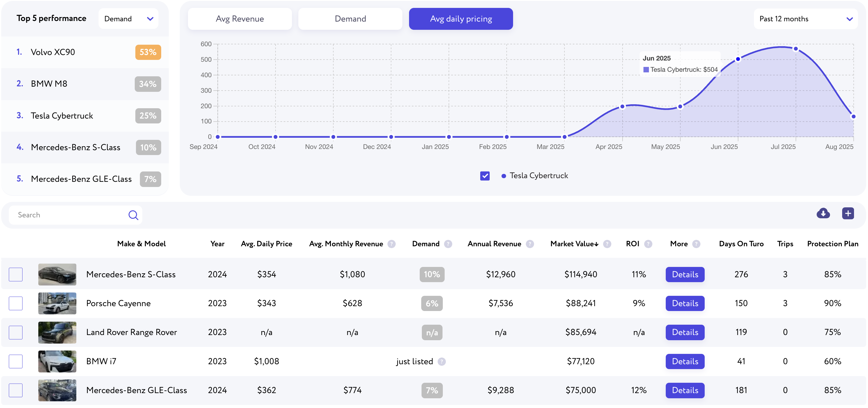Image resolution: width=868 pixels, height=408 pixels.
Task: Select the Mercedes-Benz S-Class row checkbox
Action: tap(16, 275)
